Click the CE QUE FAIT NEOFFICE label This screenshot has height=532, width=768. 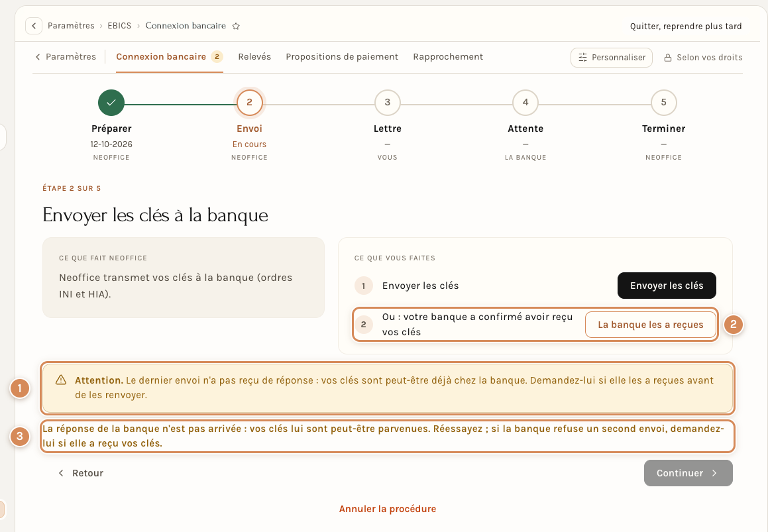(x=103, y=258)
